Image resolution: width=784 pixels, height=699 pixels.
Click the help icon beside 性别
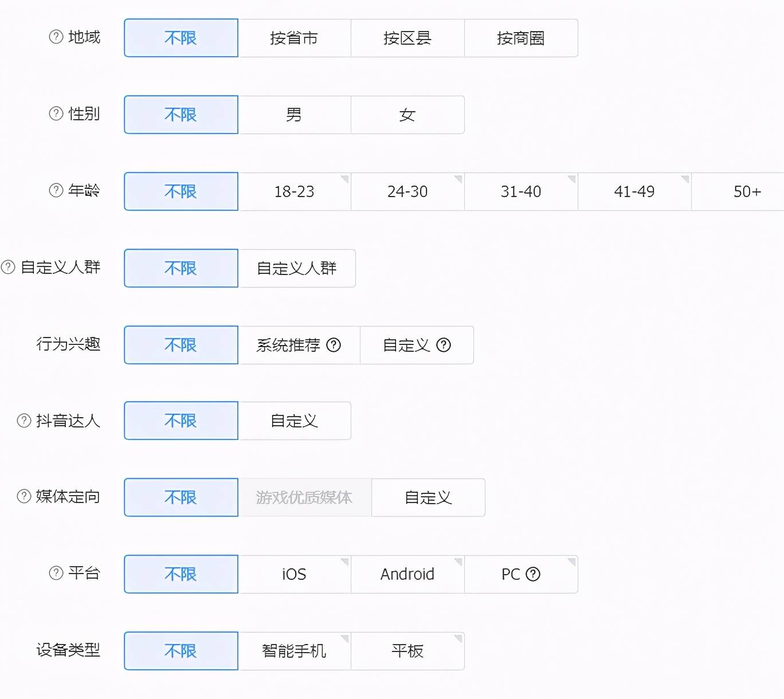click(56, 114)
